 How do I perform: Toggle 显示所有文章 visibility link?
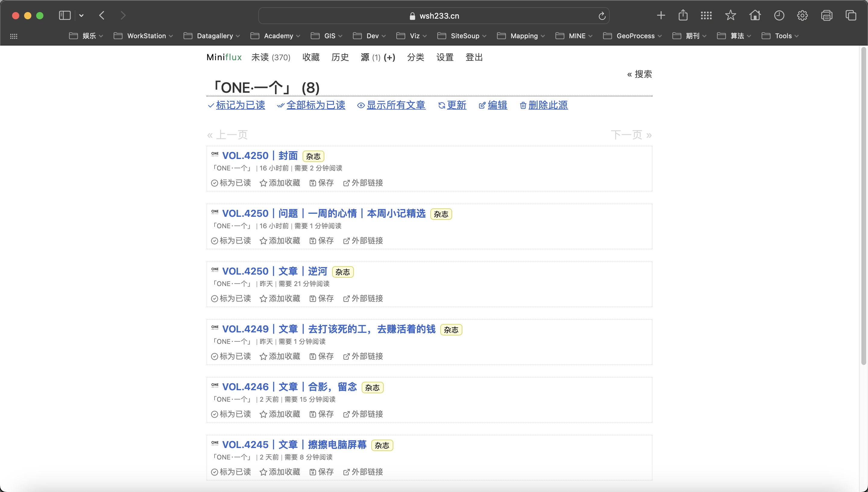(391, 105)
